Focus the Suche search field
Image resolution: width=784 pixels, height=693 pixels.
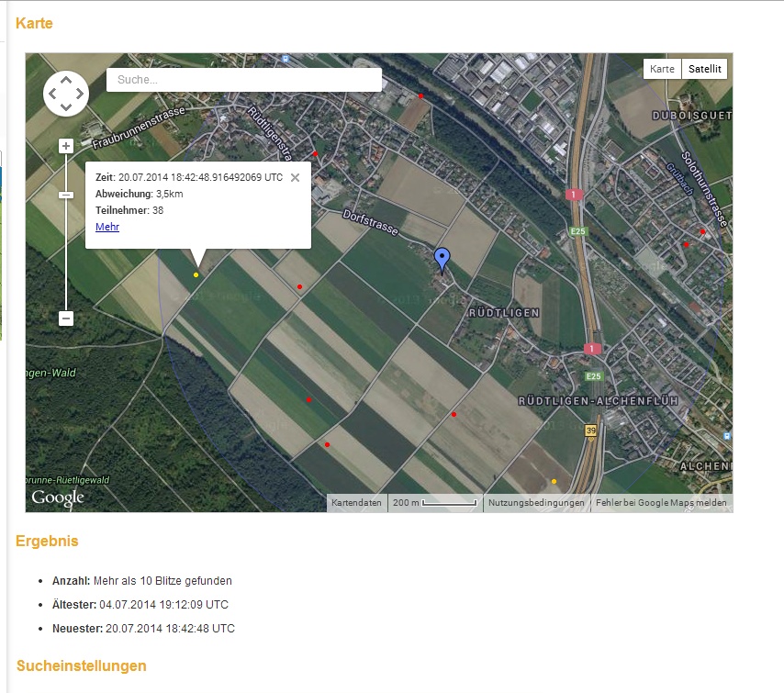pos(244,80)
